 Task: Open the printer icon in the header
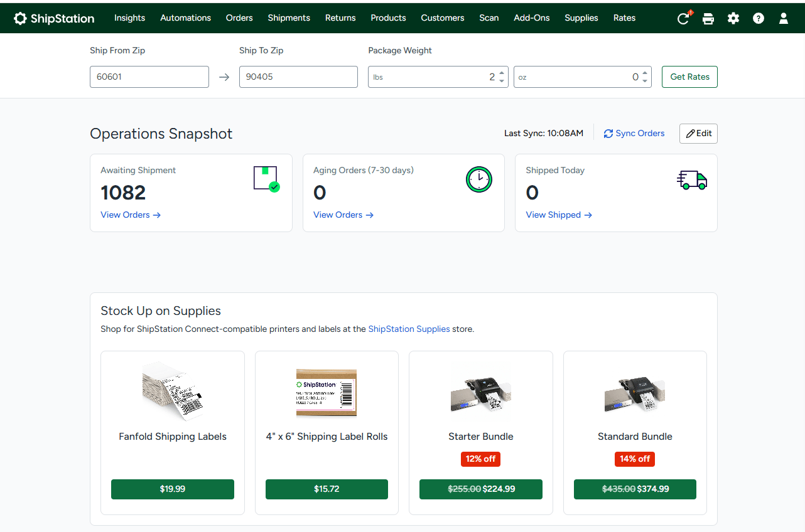(708, 18)
